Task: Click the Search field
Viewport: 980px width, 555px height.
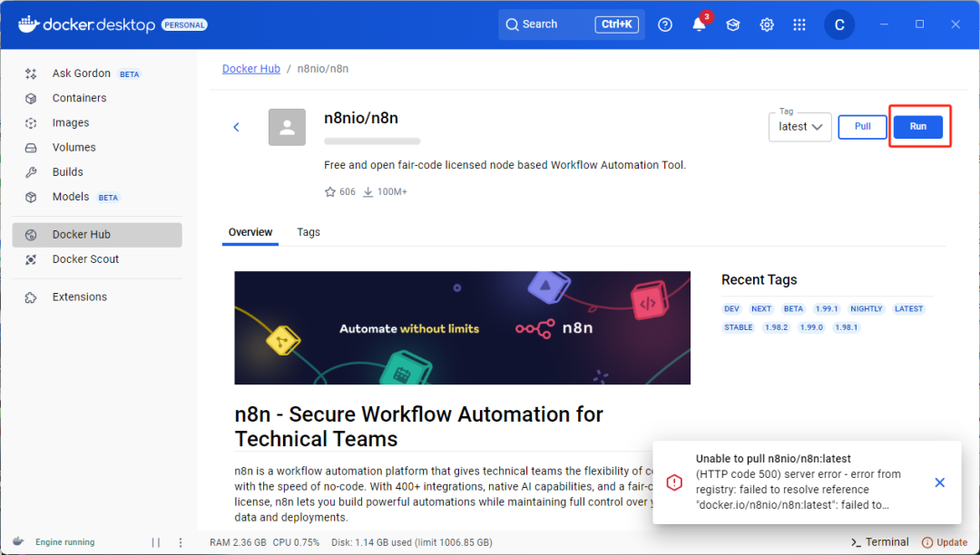Action: click(572, 24)
